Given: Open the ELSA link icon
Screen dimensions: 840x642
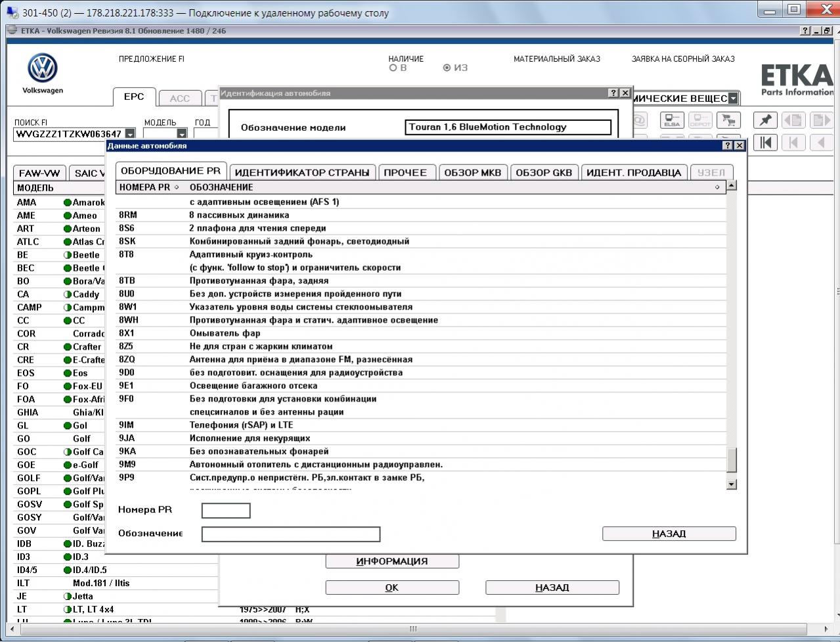Looking at the screenshot, I should 672,121.
